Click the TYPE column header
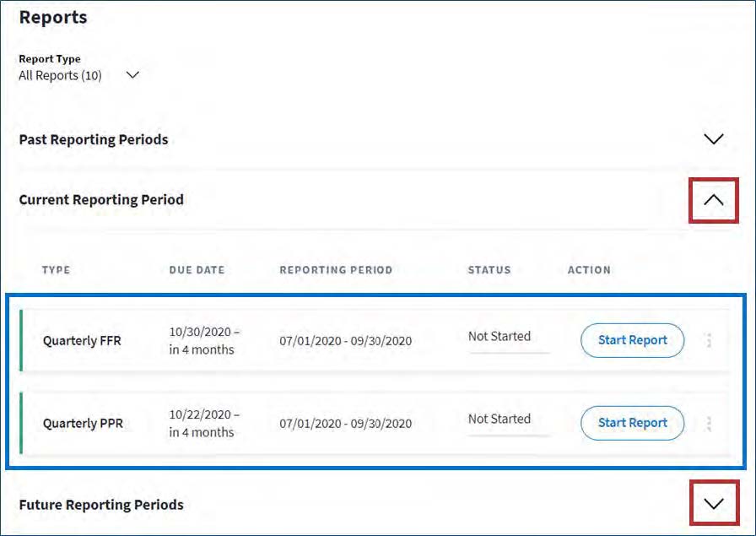 pos(56,270)
